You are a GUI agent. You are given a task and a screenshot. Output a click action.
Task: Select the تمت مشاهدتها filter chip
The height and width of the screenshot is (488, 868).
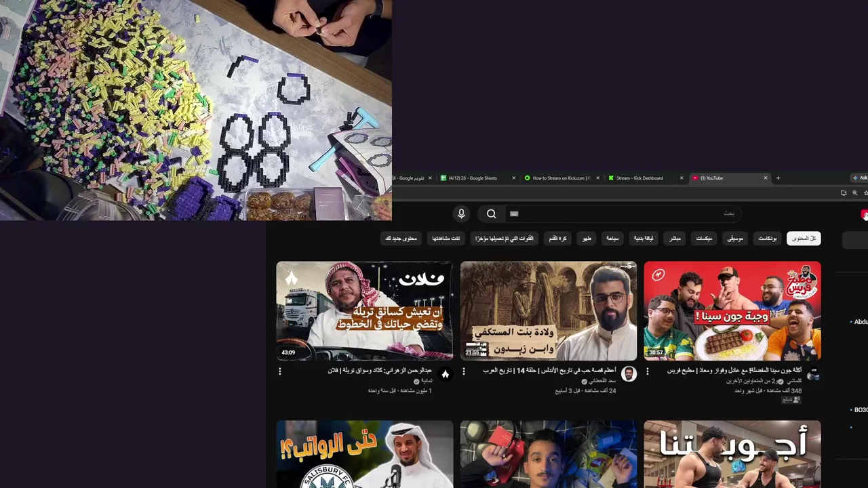[446, 239]
